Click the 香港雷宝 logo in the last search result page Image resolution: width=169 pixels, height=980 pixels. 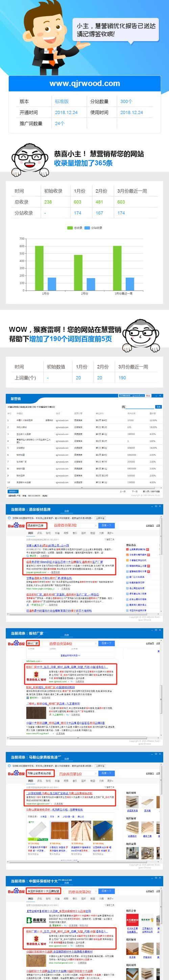pos(36,920)
